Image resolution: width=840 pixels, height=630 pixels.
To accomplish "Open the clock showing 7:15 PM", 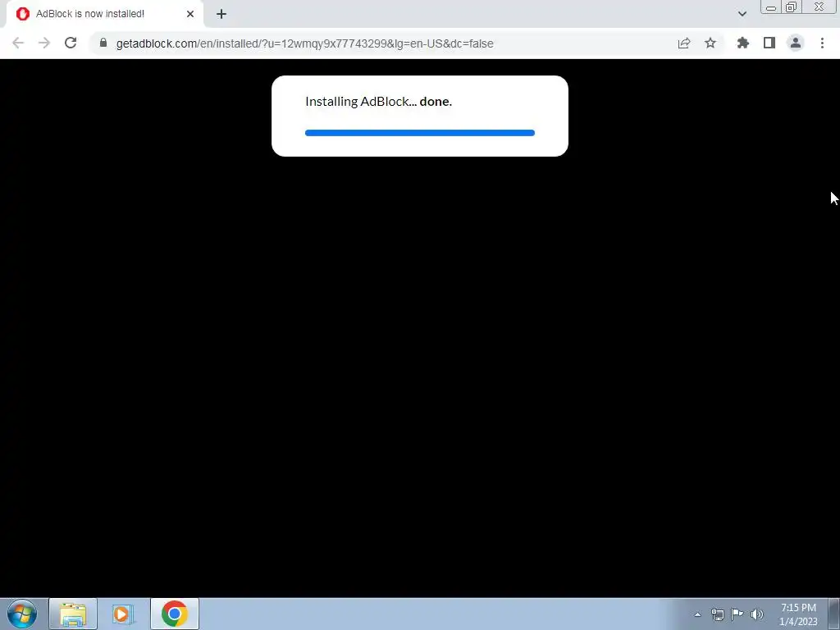I will click(798, 614).
